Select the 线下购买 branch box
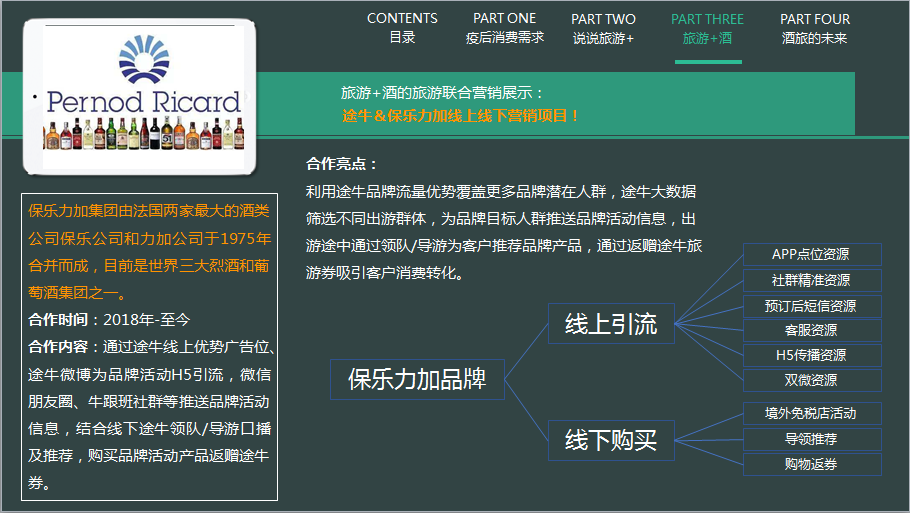Viewport: 910px width, 513px height. tap(611, 440)
